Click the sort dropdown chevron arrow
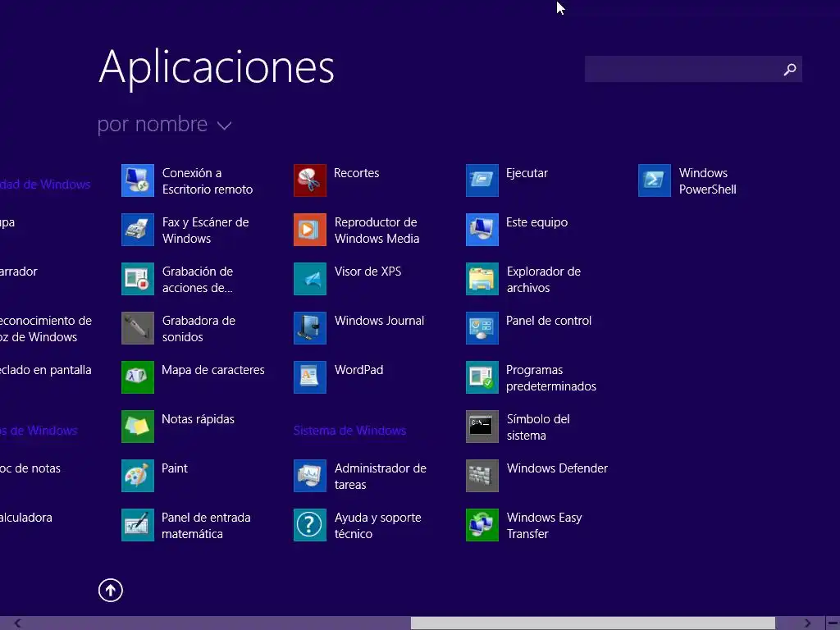 225,126
